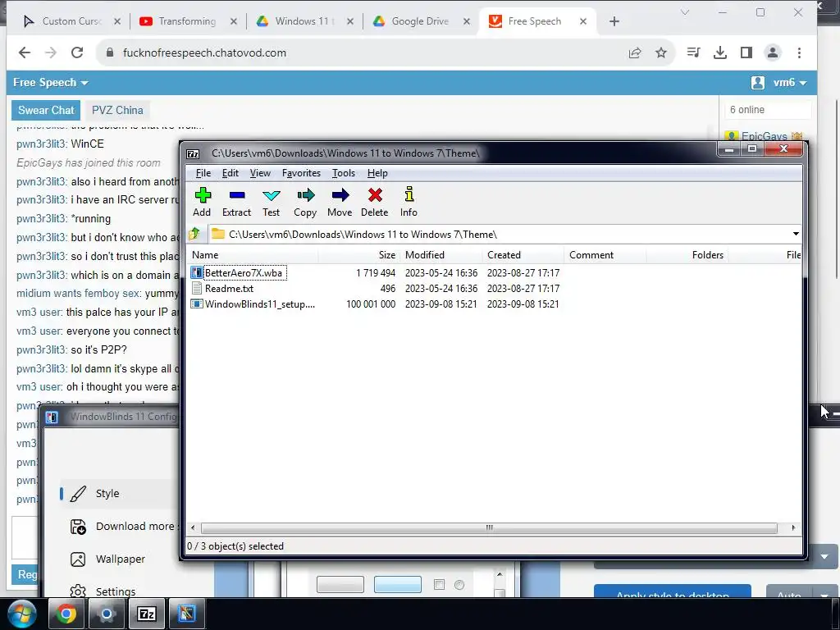Select the Swear Chat room tab

pos(46,111)
